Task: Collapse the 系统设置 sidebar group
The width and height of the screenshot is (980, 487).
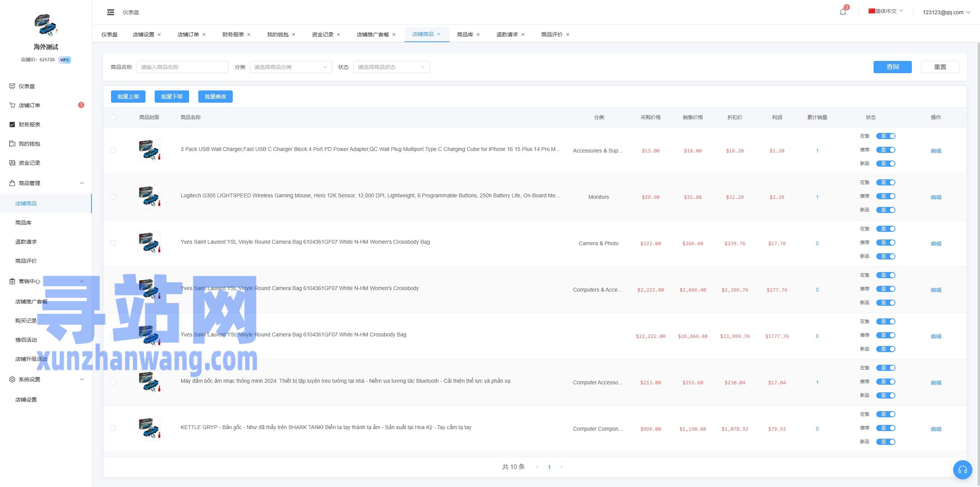Action: pyautogui.click(x=46, y=379)
